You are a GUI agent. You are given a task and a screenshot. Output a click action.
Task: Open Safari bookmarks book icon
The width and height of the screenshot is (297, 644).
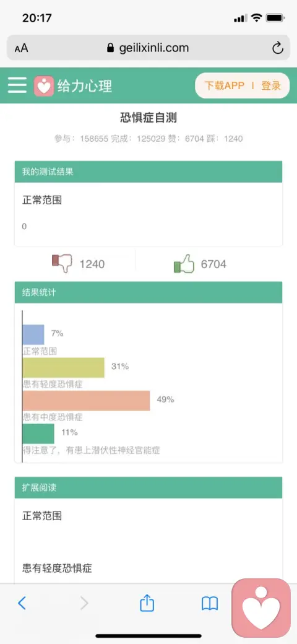(210, 603)
